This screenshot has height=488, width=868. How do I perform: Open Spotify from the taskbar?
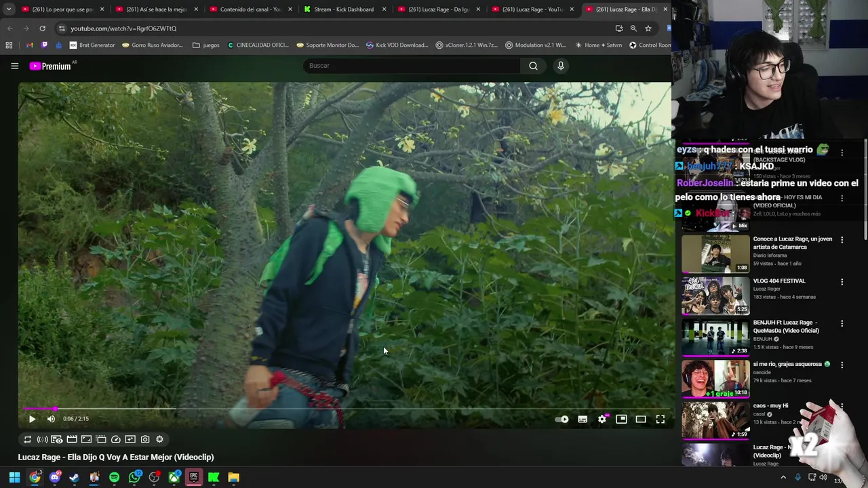pos(114,478)
